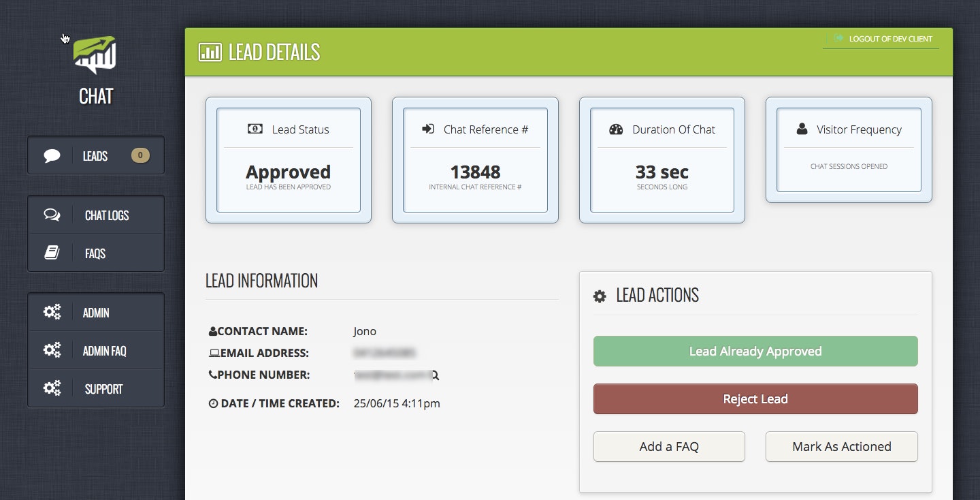The width and height of the screenshot is (980, 500).
Task: Click Logout of Dev Client link
Action: [x=890, y=39]
